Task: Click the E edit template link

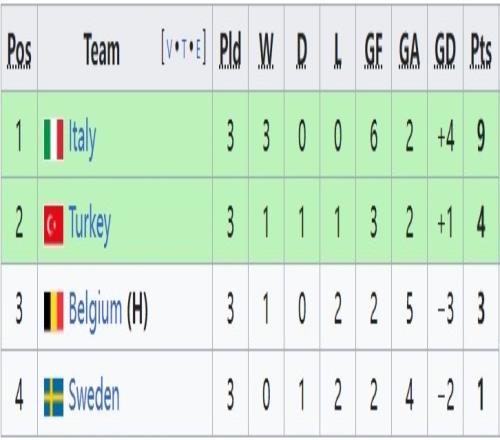Action: point(198,50)
